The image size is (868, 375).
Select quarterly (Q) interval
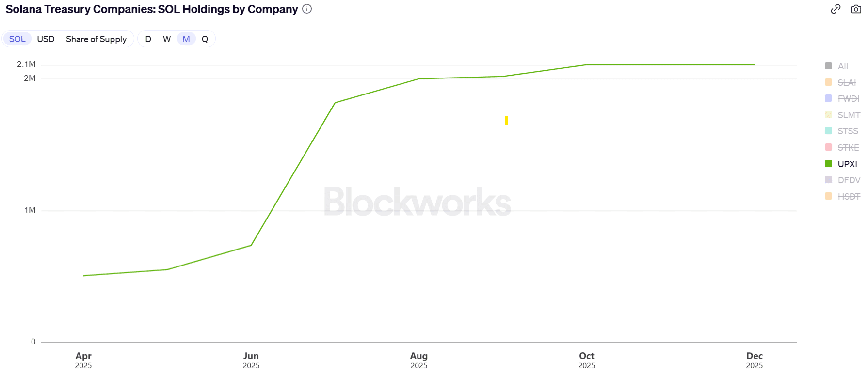coord(205,39)
